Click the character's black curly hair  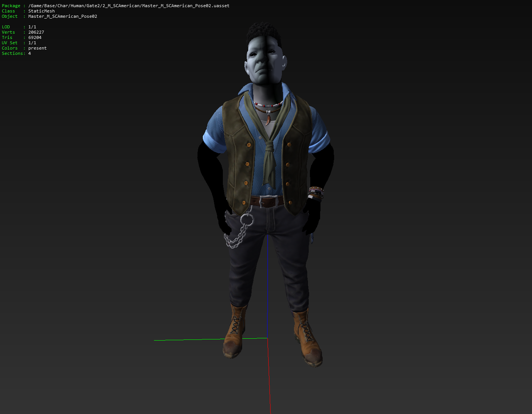point(264,32)
